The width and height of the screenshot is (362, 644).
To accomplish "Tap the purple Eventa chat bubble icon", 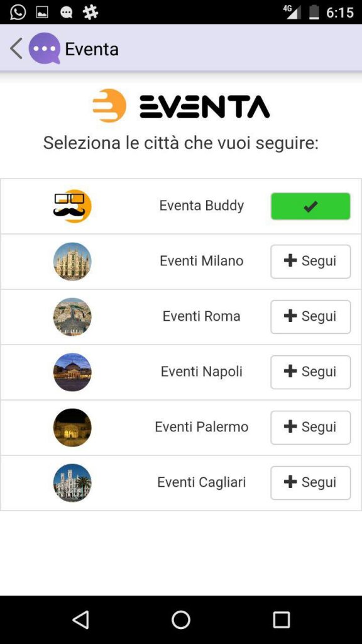I will pyautogui.click(x=43, y=48).
